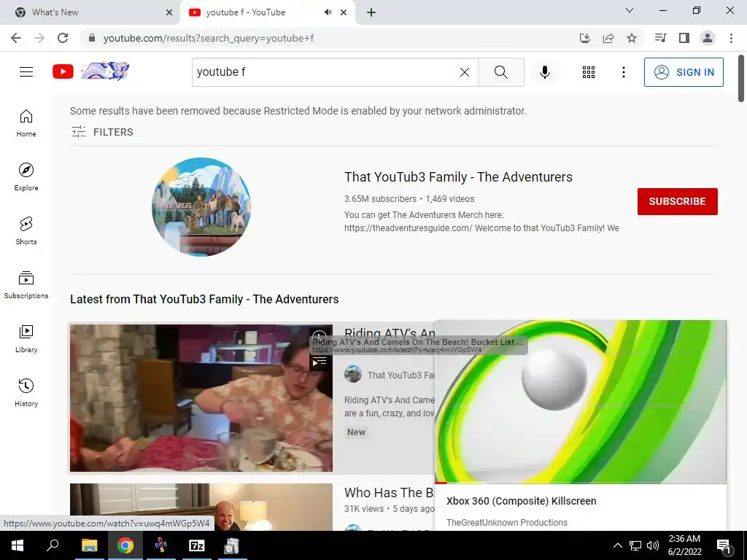Screen dimensions: 747x560
Task: Click the SIGN IN button
Action: [x=684, y=72]
